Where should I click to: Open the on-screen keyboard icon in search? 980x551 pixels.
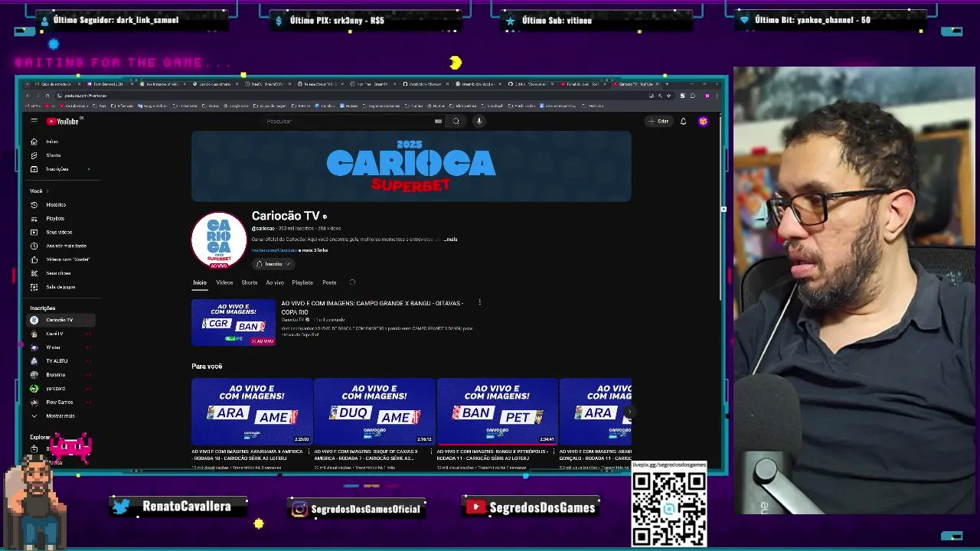(x=438, y=121)
